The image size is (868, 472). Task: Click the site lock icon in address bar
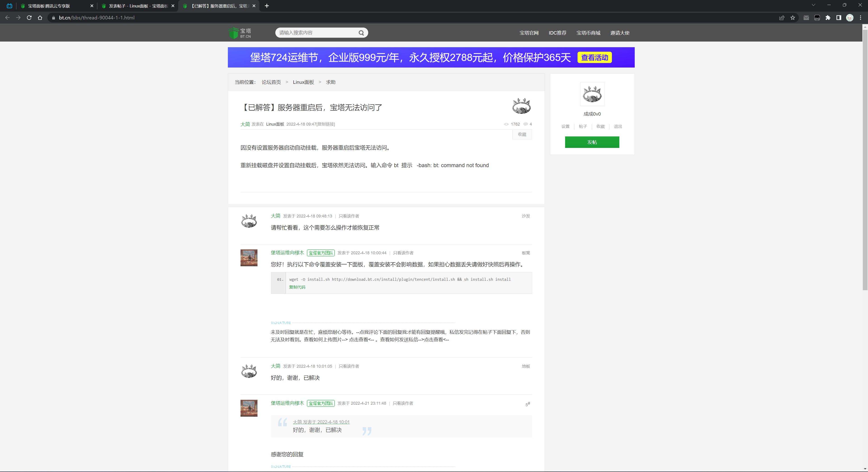(53, 18)
